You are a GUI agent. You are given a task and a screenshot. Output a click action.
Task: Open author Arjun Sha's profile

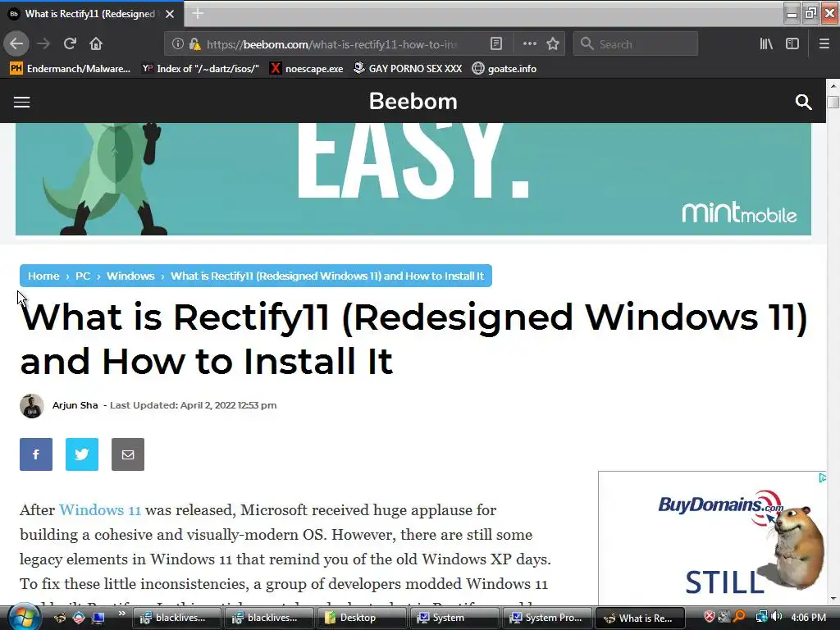pyautogui.click(x=75, y=405)
